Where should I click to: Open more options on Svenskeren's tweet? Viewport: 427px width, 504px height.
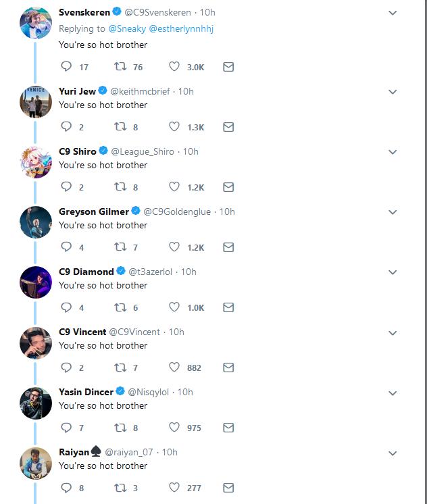pyautogui.click(x=393, y=13)
